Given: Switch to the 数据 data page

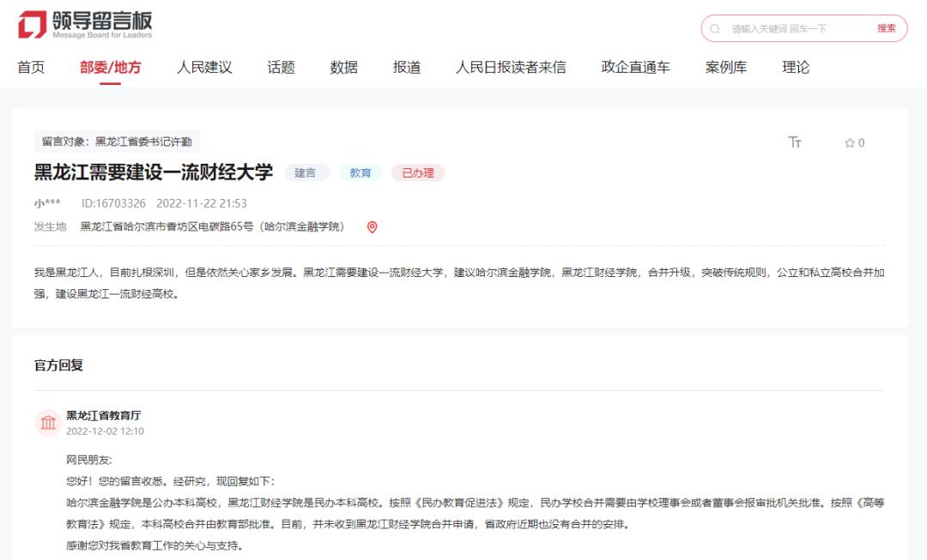Looking at the screenshot, I should (x=343, y=68).
